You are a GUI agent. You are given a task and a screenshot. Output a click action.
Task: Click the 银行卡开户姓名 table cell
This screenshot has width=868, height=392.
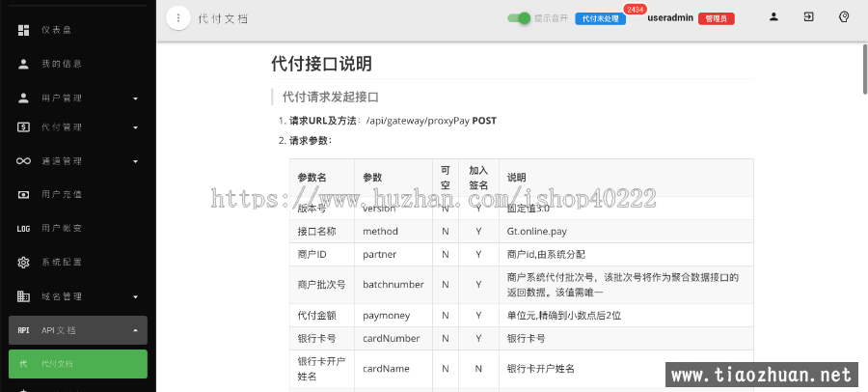click(321, 368)
